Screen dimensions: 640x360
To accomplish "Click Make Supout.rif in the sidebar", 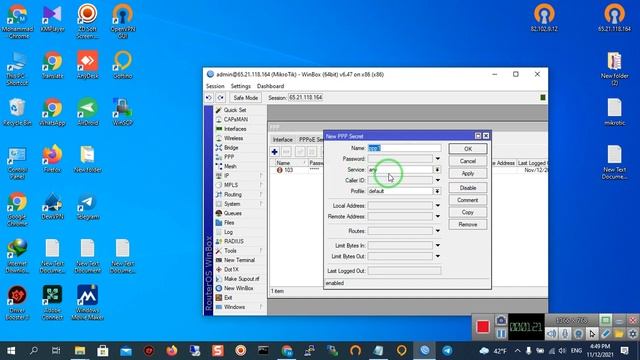I will (x=241, y=279).
